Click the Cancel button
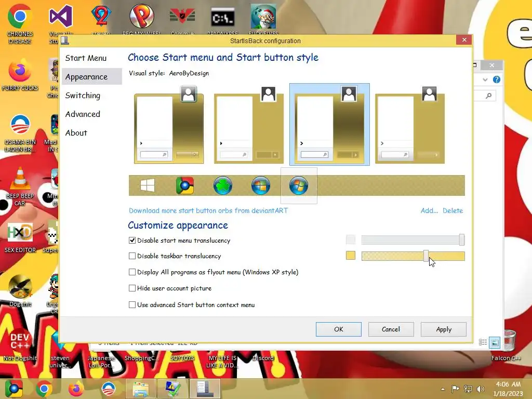This screenshot has width=532, height=399. click(x=391, y=329)
